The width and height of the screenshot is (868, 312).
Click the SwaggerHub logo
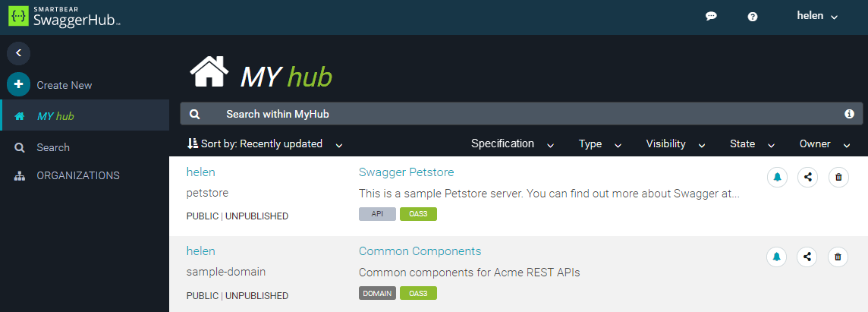pyautogui.click(x=64, y=17)
